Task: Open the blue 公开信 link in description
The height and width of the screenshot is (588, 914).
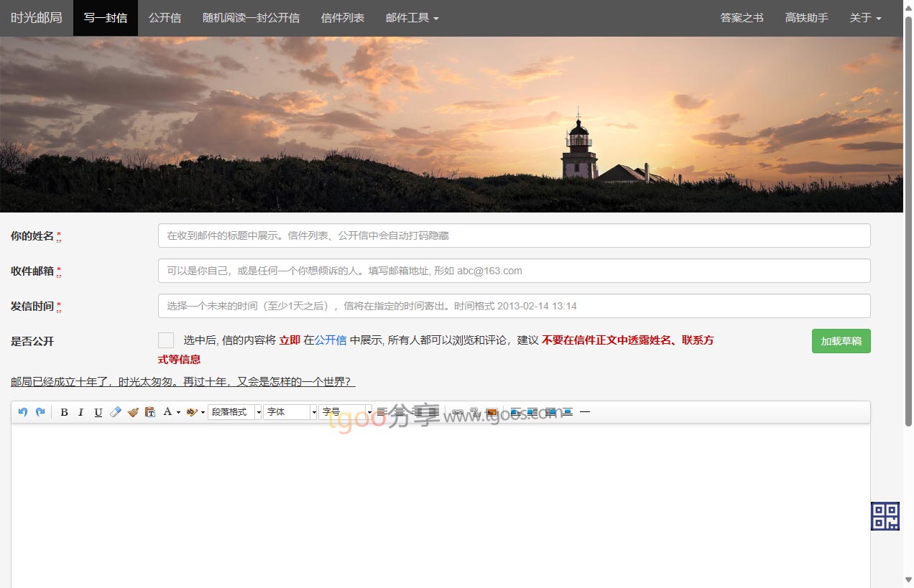Action: (331, 340)
